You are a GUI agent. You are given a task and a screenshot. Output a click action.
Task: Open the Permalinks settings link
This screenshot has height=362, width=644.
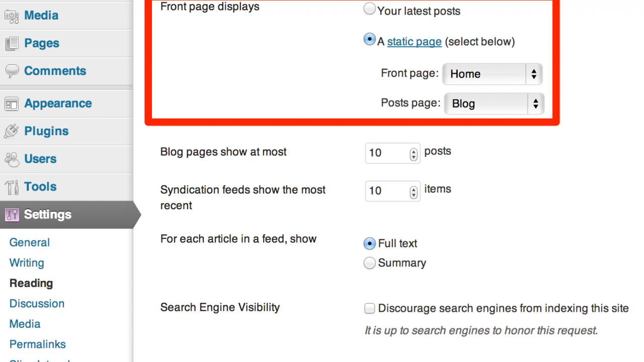pos(37,344)
